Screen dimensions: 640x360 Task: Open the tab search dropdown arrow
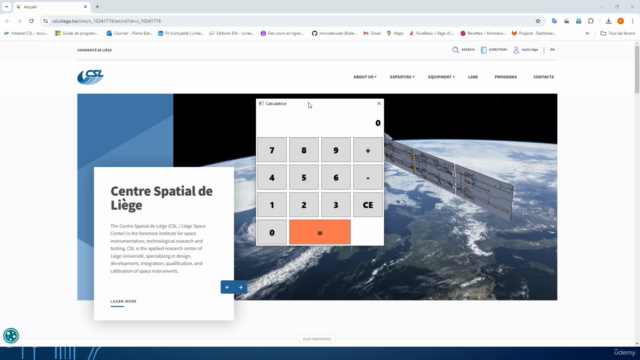[x=7, y=7]
